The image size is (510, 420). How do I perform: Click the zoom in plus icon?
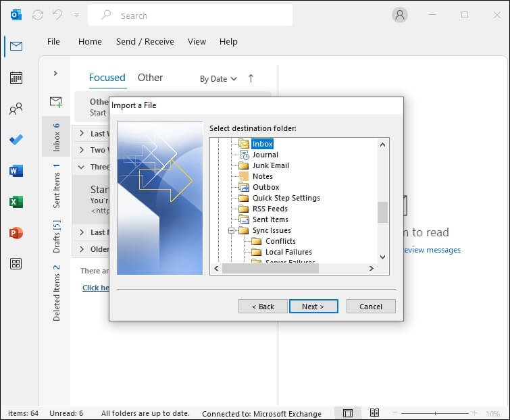pos(474,413)
